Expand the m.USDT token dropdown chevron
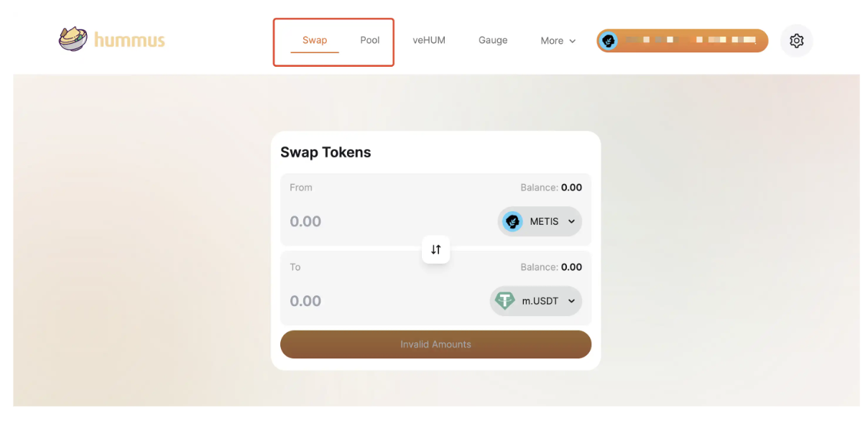This screenshot has width=868, height=421. (572, 301)
